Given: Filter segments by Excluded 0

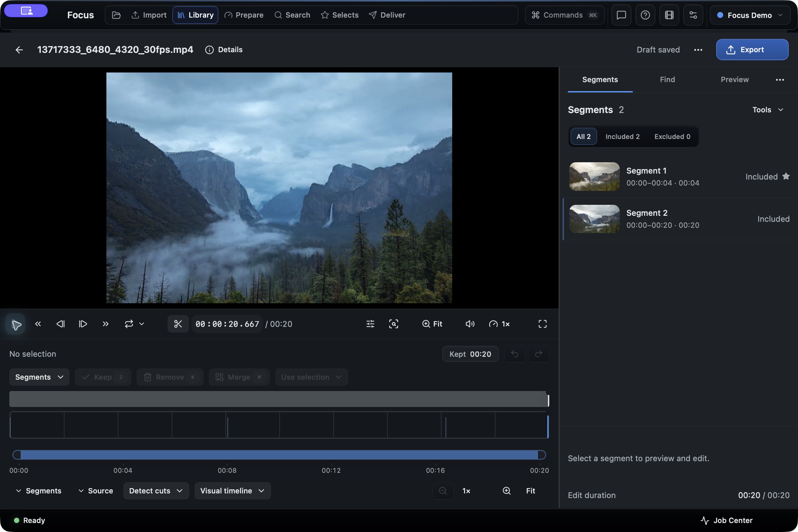Looking at the screenshot, I should tap(672, 136).
